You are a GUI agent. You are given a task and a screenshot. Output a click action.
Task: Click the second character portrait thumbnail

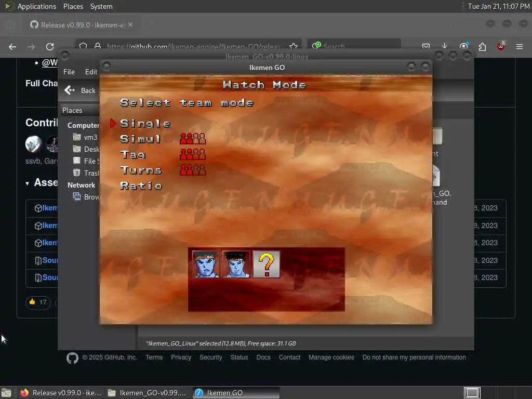click(x=236, y=264)
